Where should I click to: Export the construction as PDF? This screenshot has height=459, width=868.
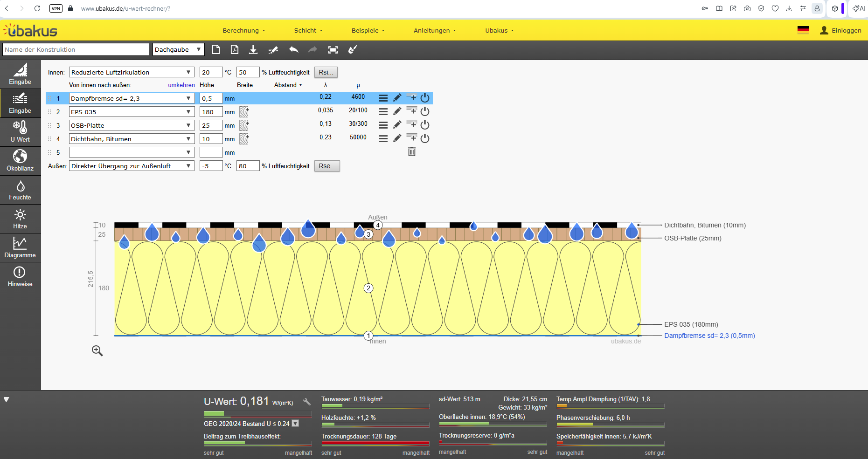tap(235, 50)
